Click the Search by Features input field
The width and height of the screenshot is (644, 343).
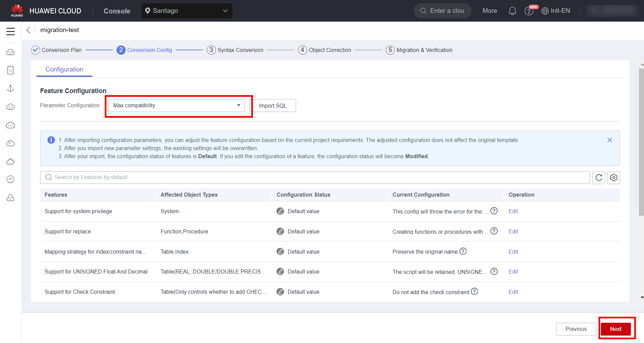pyautogui.click(x=315, y=177)
